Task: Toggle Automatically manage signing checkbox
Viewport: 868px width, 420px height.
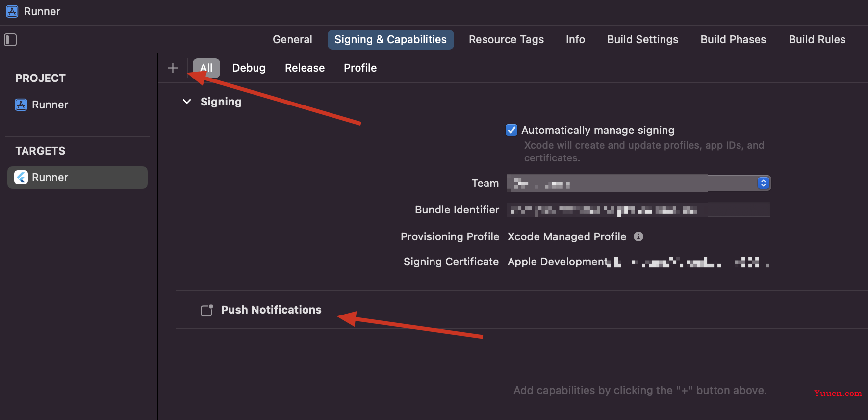Action: [x=511, y=130]
